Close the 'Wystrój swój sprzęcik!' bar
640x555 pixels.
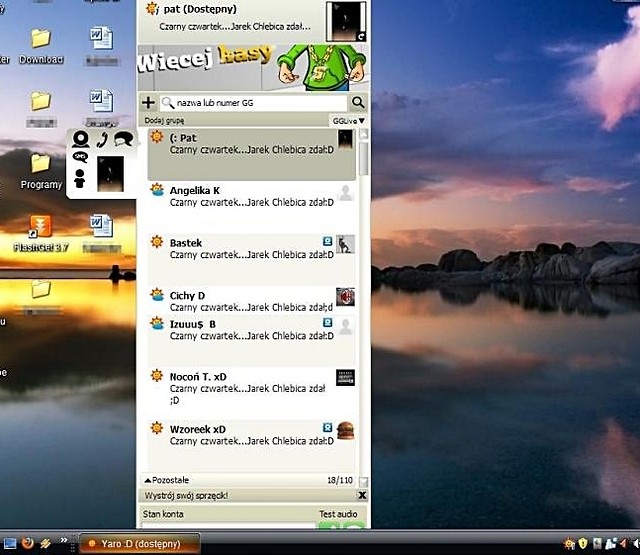click(362, 495)
